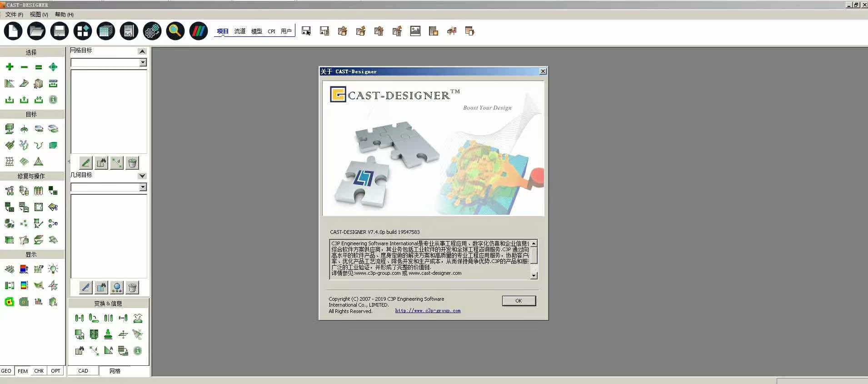Click the info icon in 变换 & 信息 panel

coord(138,351)
